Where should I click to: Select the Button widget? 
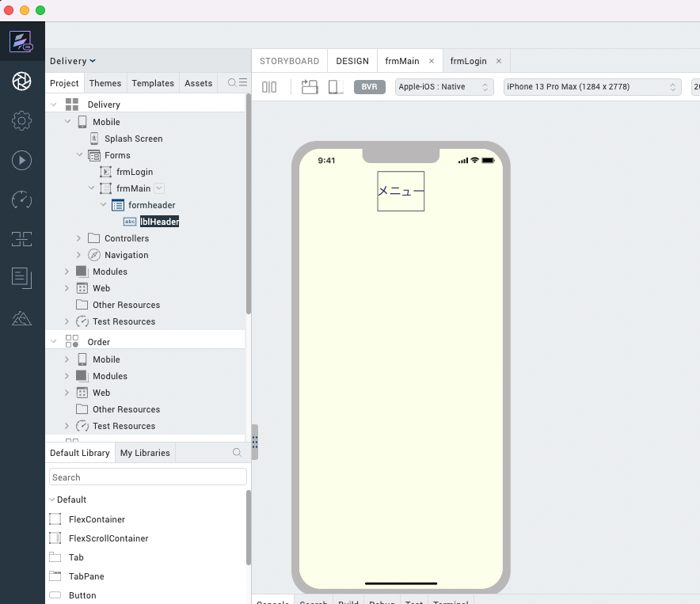(x=82, y=595)
